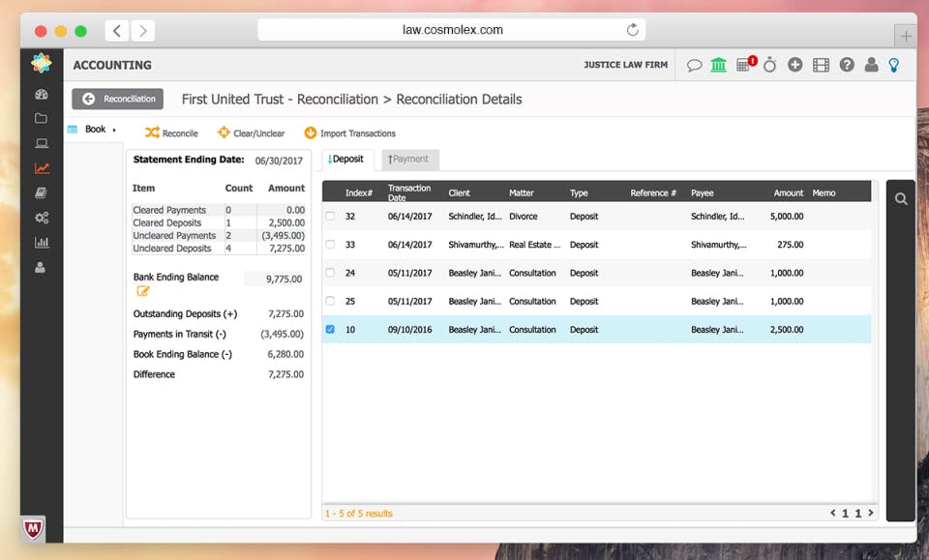Image resolution: width=929 pixels, height=560 pixels.
Task: Check the box for index 32 row
Action: click(x=330, y=217)
